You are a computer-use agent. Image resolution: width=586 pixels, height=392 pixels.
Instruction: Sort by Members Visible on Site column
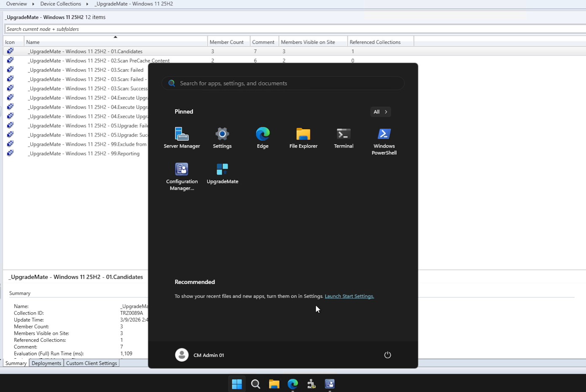tap(313, 42)
